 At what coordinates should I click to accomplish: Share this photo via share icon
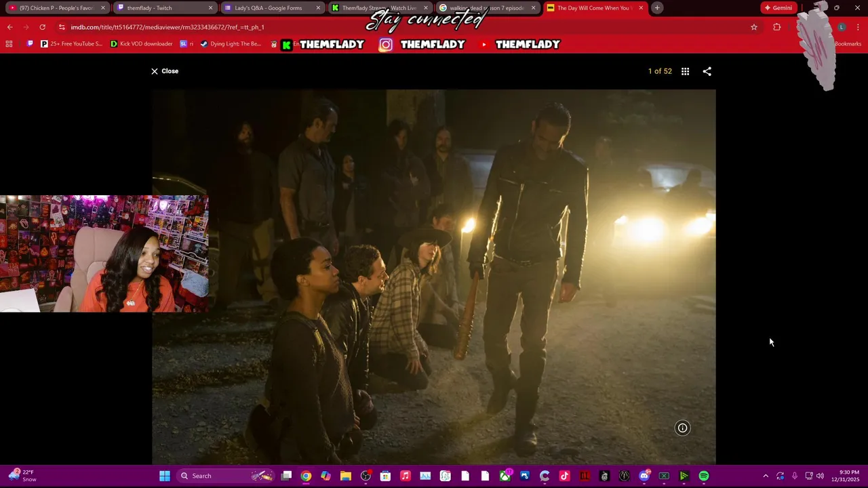click(707, 71)
